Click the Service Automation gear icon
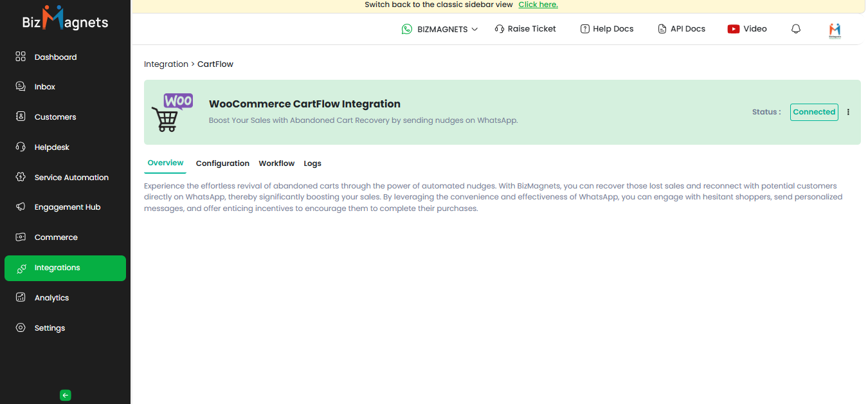 [x=21, y=178]
